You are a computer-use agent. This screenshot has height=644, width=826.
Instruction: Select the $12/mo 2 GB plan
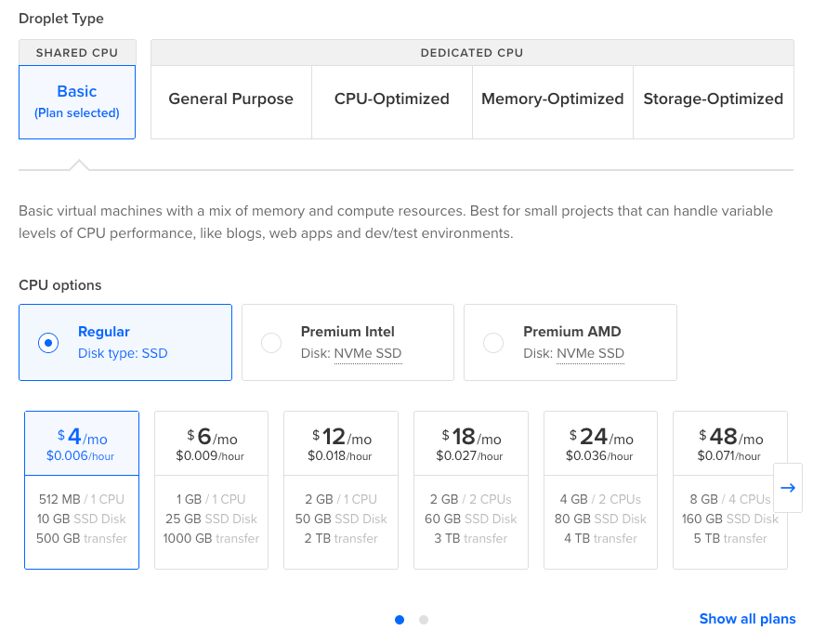coord(341,490)
